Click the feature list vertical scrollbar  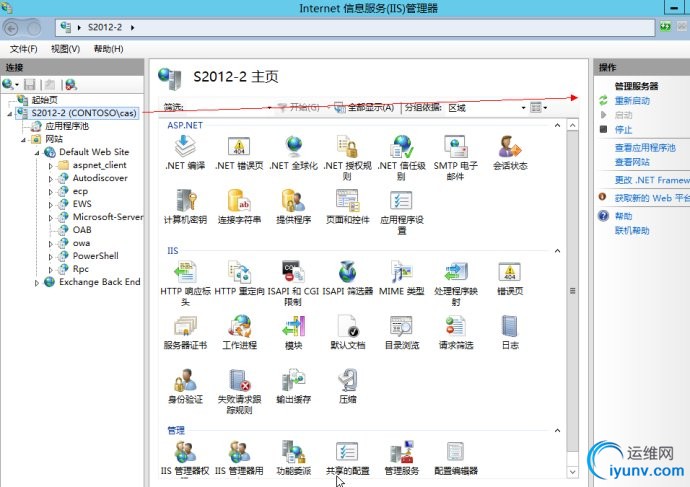(x=572, y=291)
